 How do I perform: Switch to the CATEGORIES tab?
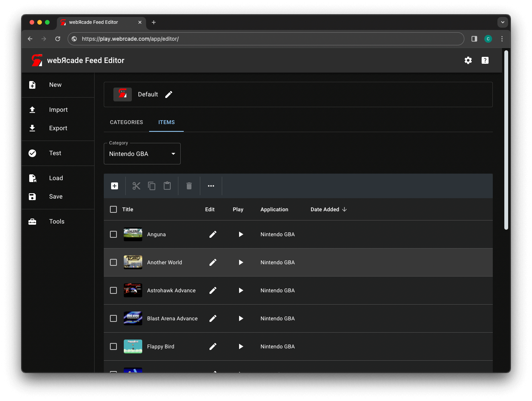(126, 122)
